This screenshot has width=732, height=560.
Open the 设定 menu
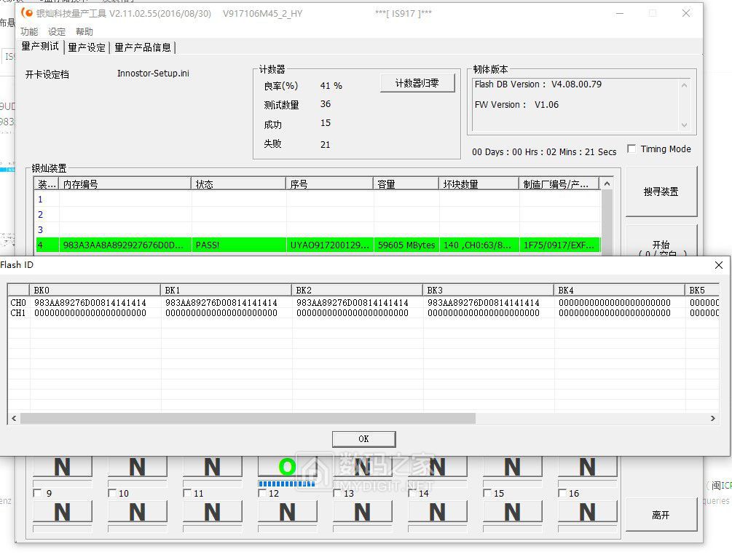(57, 32)
